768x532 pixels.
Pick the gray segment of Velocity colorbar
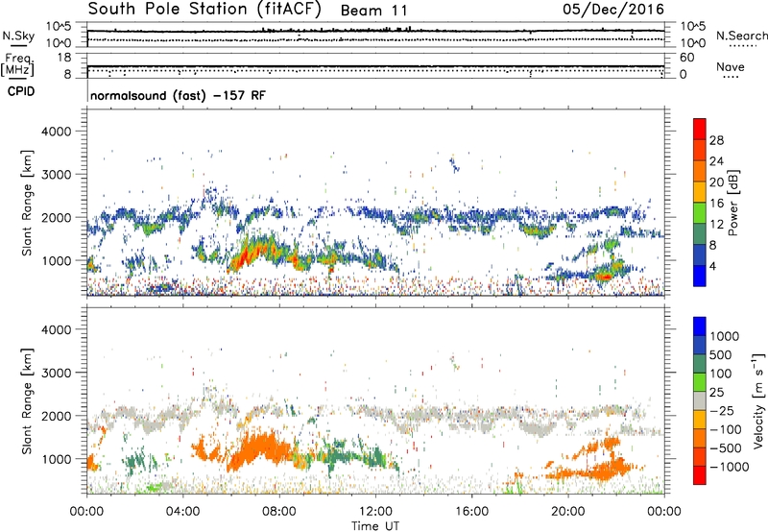[700, 400]
